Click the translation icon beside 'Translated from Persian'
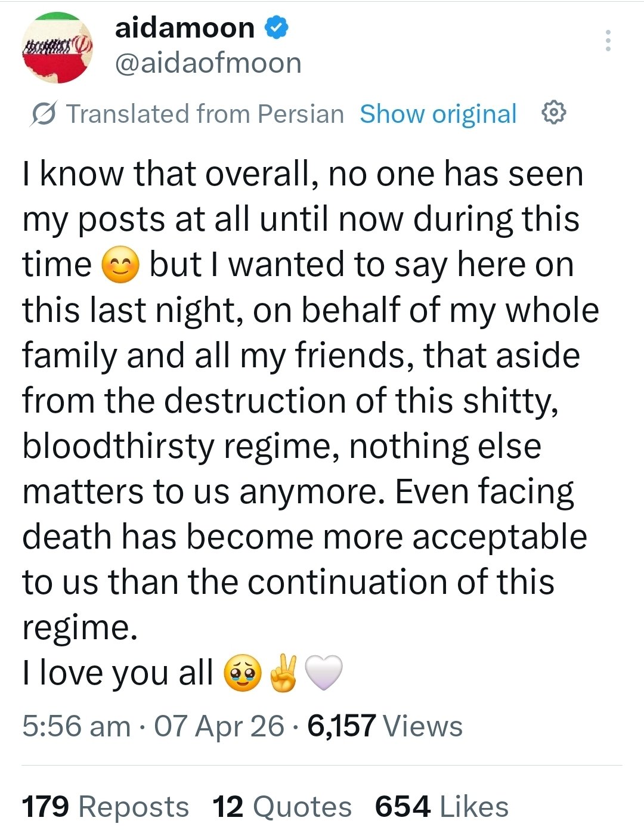Image resolution: width=644 pixels, height=833 pixels. tap(44, 114)
